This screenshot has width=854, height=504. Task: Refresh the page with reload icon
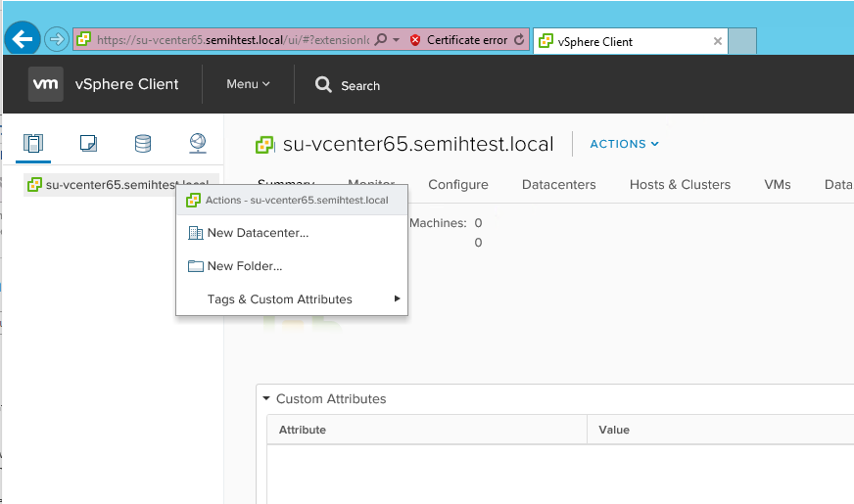519,40
